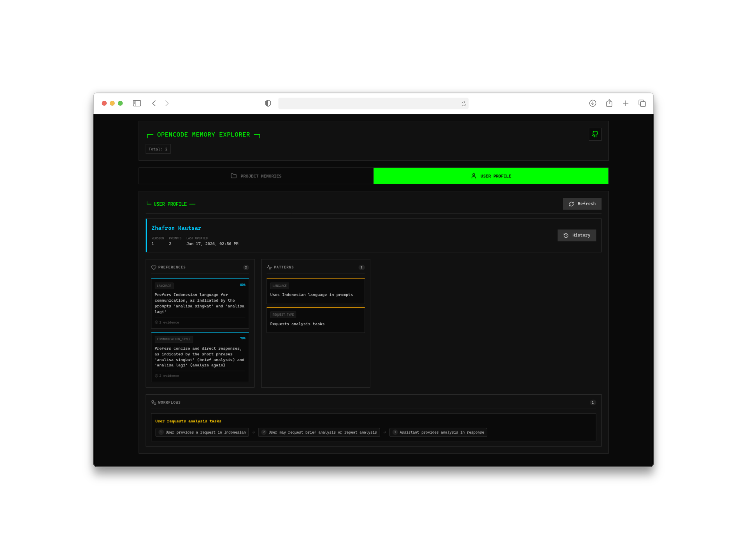Click the workflow nodes icon beside WORKFLOWS

point(153,402)
